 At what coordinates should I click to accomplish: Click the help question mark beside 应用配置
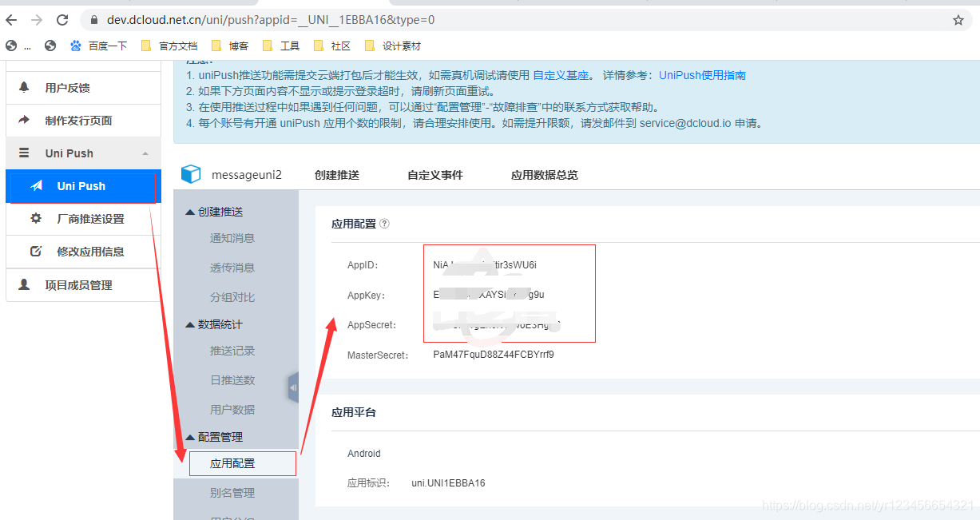[384, 224]
